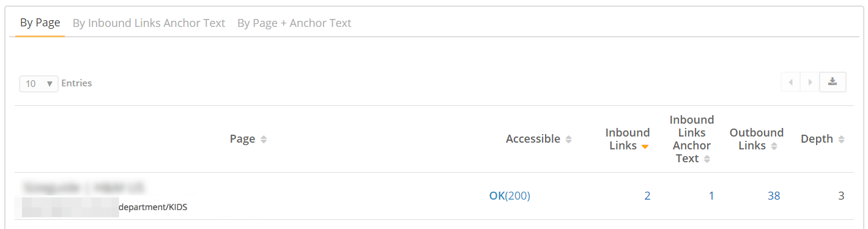
Task: Open the OK(200) accessibility link
Action: (510, 196)
